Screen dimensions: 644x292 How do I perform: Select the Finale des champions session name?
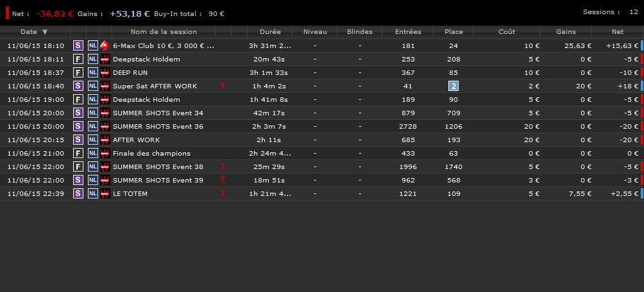[151, 154]
